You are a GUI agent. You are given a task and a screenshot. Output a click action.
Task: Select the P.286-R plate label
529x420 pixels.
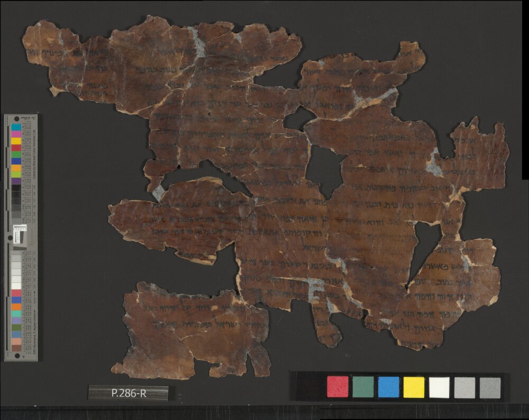click(129, 393)
